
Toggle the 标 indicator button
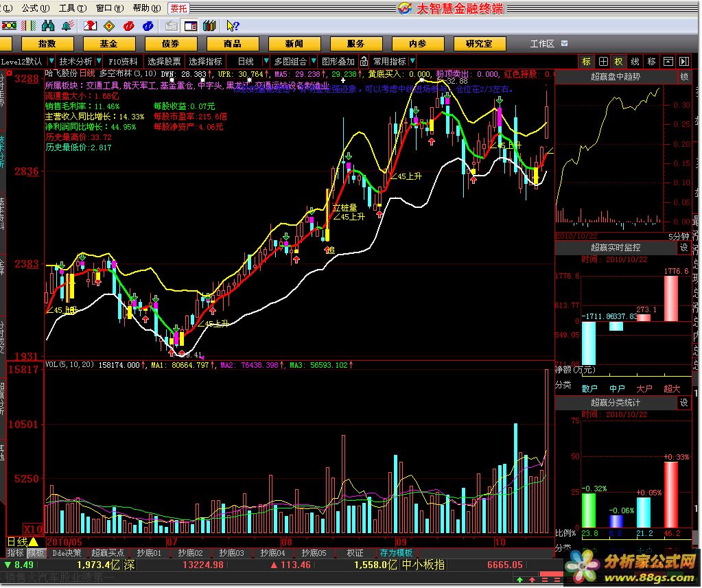(x=587, y=61)
